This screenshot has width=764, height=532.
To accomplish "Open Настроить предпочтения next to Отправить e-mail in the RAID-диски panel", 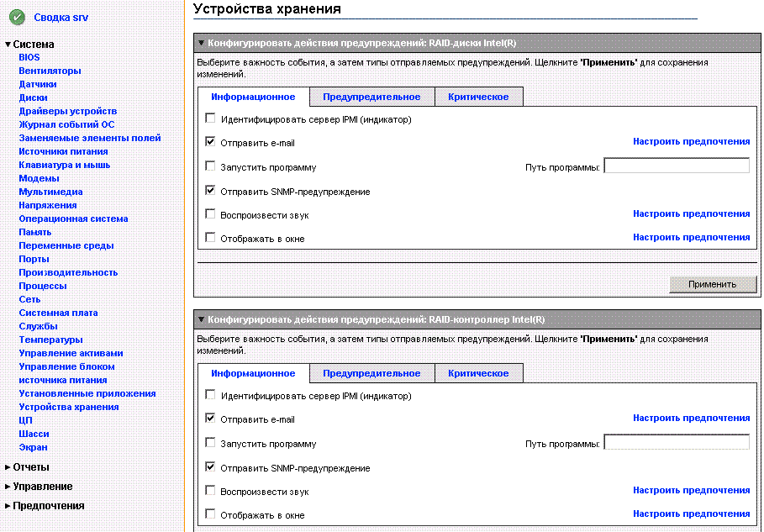I will [x=691, y=142].
